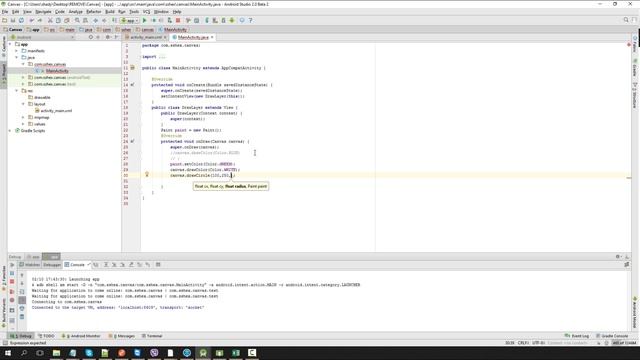Click the red Stop square in Debug panel sidebar
The width and height of the screenshot is (640, 360).
(12, 282)
